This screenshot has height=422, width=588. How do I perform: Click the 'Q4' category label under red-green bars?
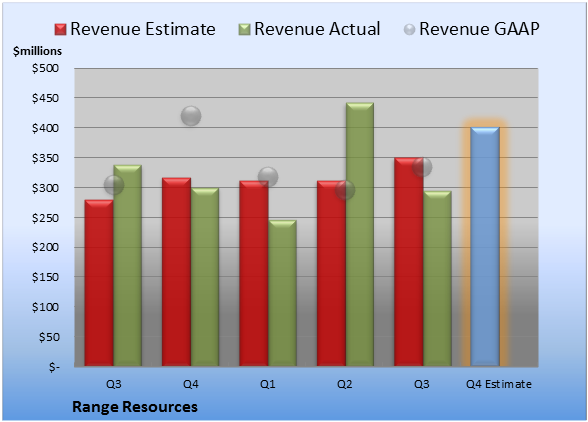pos(191,384)
